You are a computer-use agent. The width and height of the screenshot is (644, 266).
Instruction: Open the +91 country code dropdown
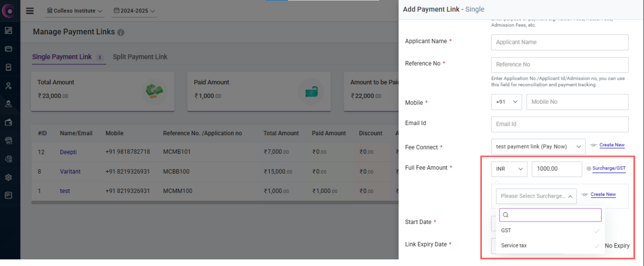pos(506,102)
